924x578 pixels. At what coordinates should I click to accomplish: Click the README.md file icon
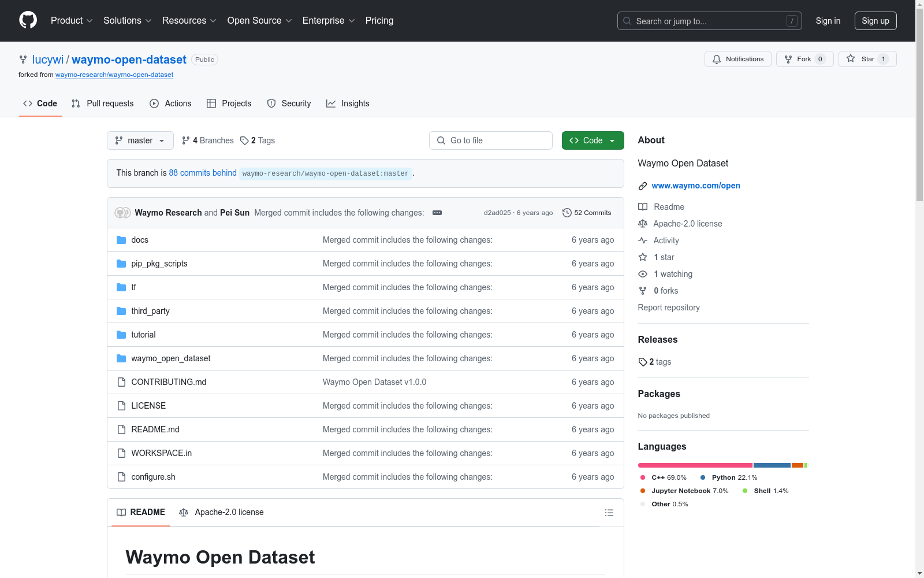click(121, 429)
